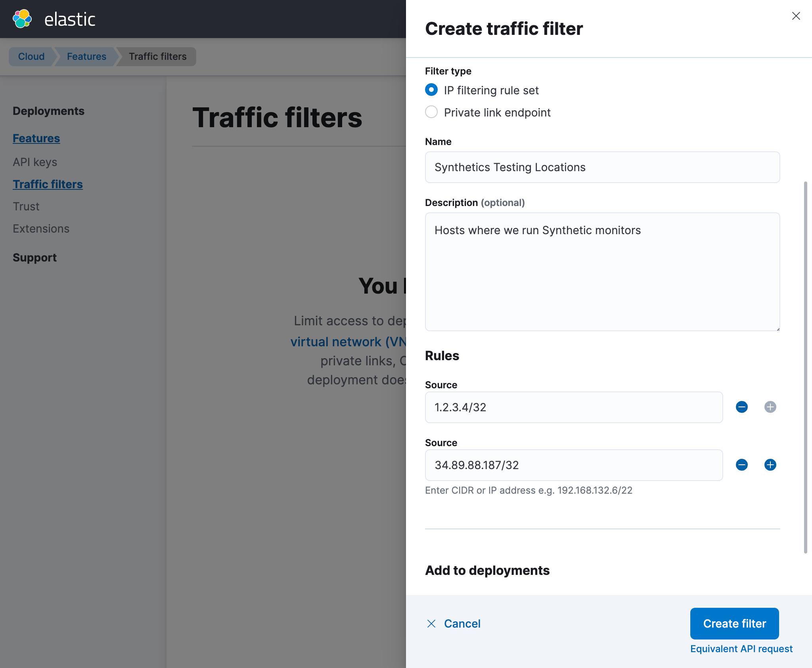The width and height of the screenshot is (812, 668).
Task: Remove the 34.89.88.187/32 source rule
Action: click(741, 465)
